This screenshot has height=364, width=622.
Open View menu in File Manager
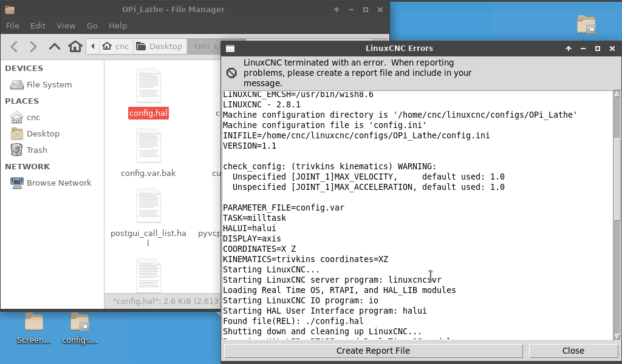pyautogui.click(x=66, y=25)
